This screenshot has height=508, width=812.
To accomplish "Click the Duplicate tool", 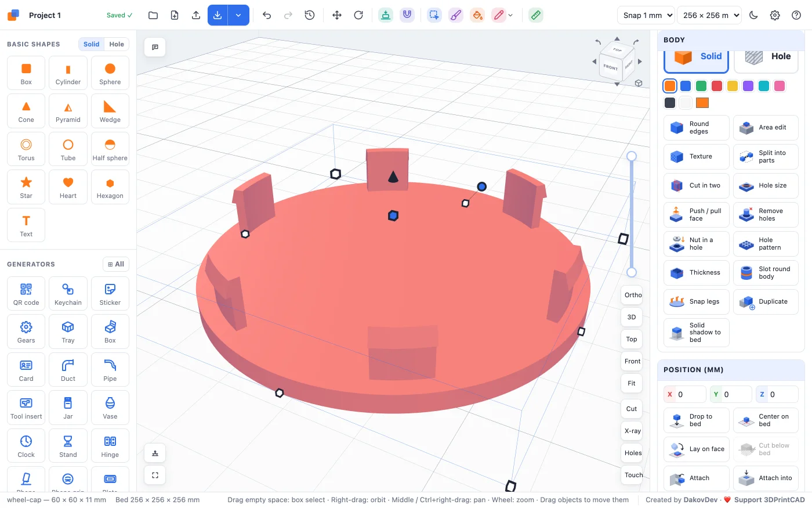I will click(x=766, y=302).
